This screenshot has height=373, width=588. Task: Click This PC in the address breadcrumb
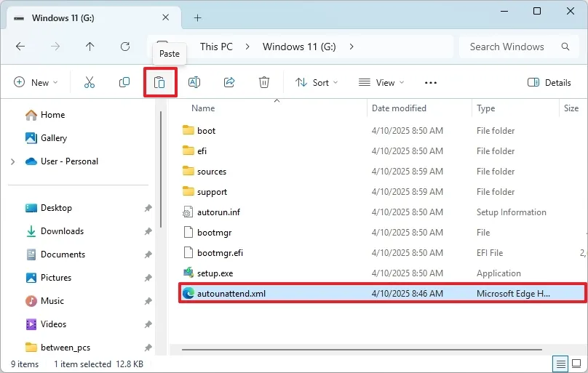(216, 47)
